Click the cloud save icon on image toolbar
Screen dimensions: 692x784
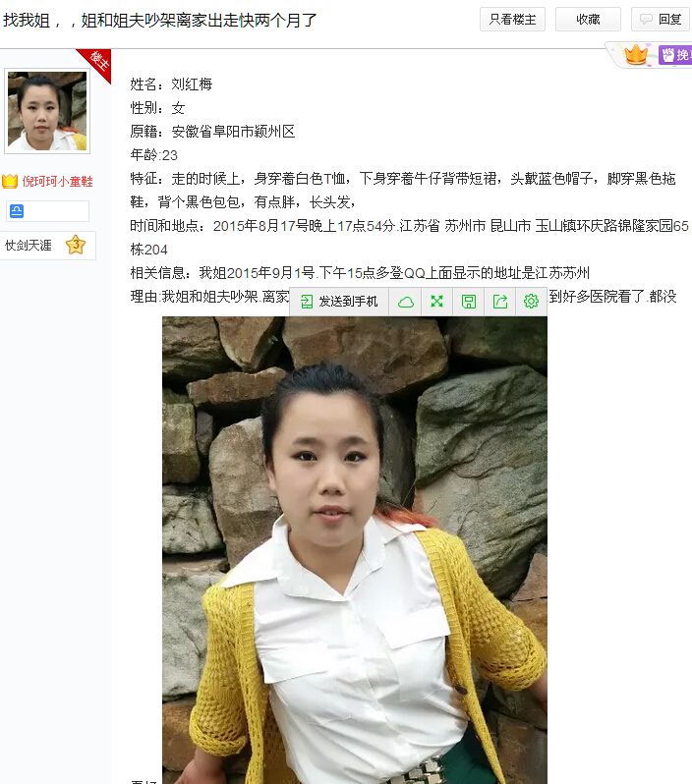(405, 302)
